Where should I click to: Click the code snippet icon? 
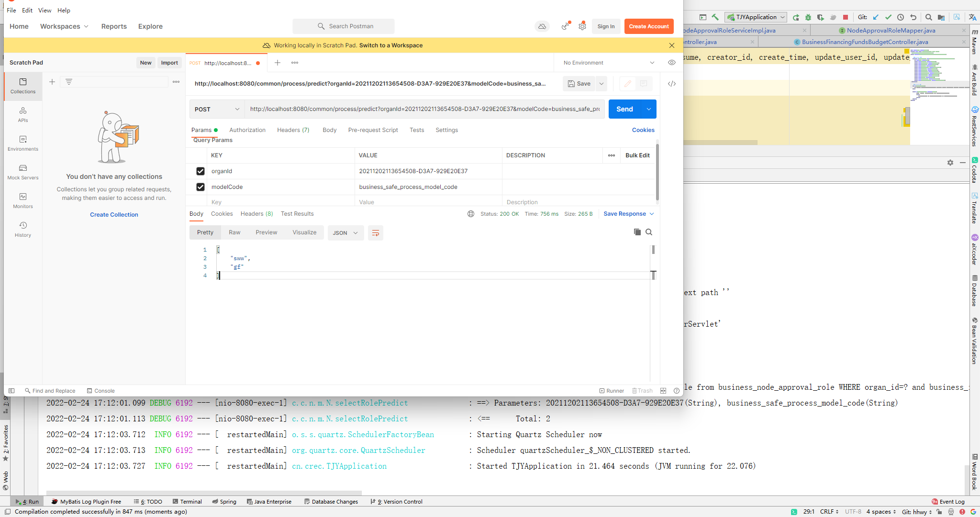click(x=672, y=84)
